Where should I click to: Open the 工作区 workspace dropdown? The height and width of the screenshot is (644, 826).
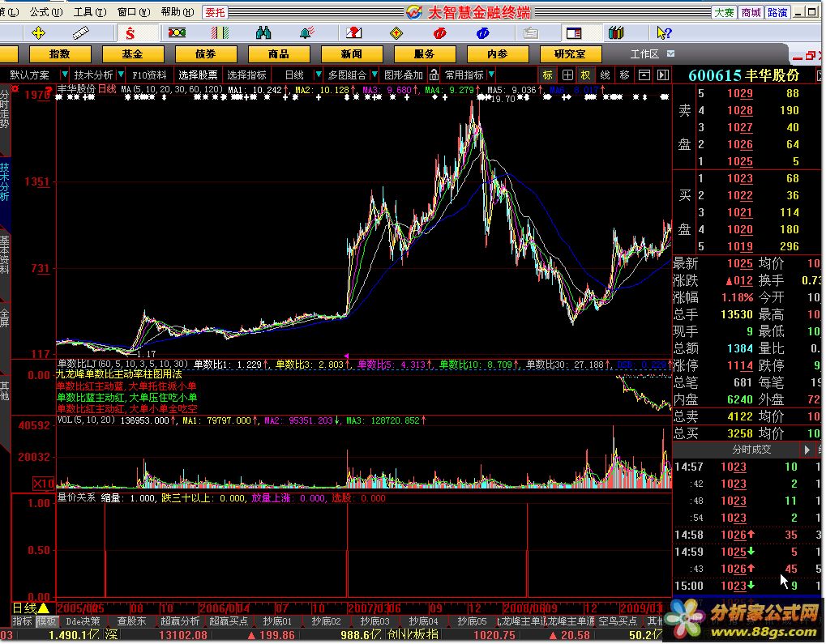coord(670,53)
